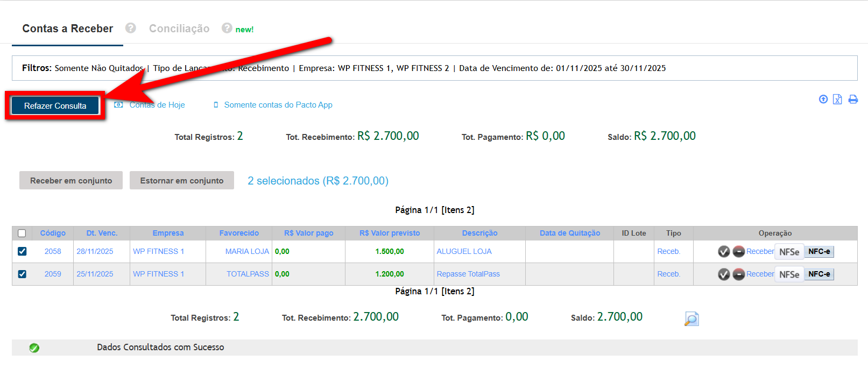Switch to the Conciliação tab
This screenshot has width=868, height=368.
click(x=179, y=29)
